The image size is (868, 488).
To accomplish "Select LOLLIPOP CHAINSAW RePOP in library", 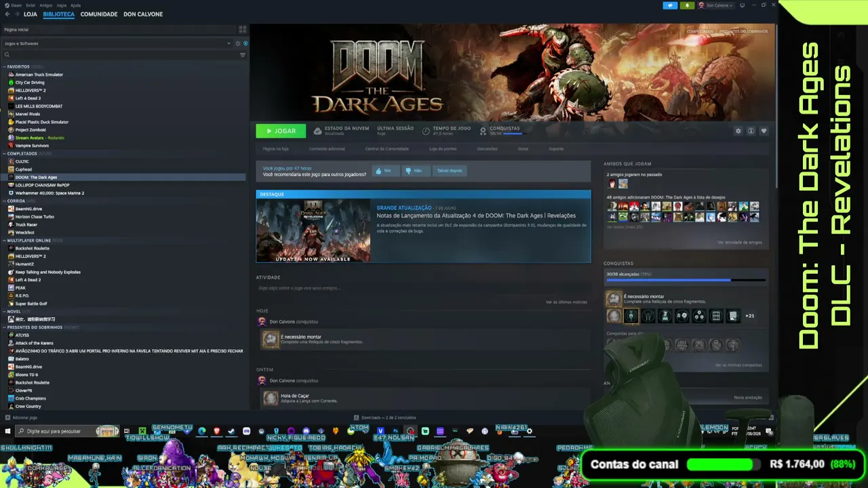I will pos(42,185).
